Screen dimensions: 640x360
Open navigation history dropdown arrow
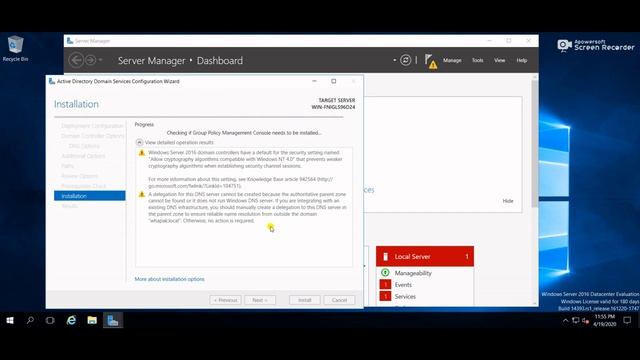click(100, 60)
